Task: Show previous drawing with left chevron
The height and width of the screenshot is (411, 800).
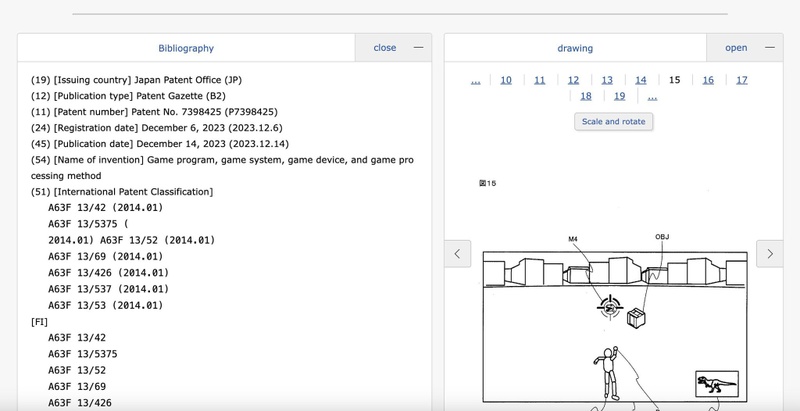Action: (x=457, y=253)
